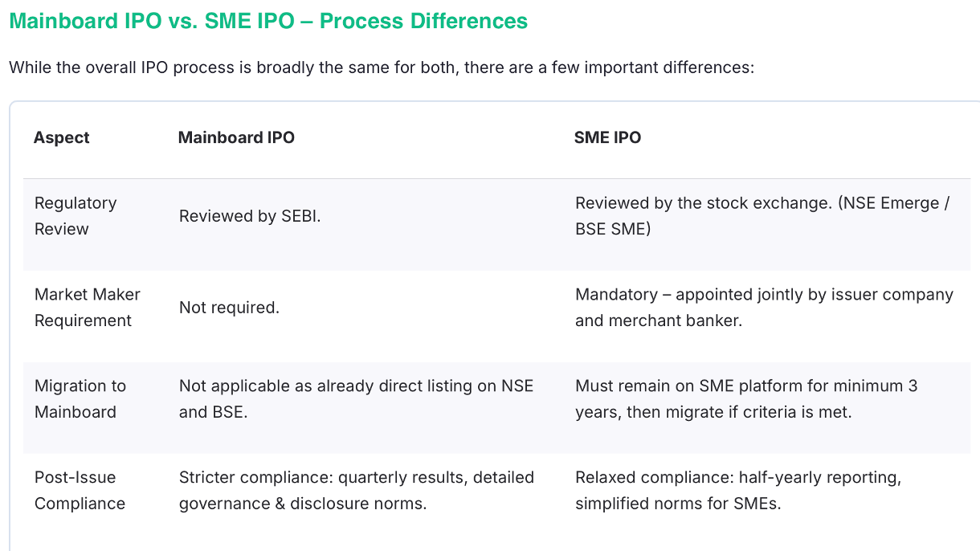This screenshot has width=980, height=551.
Task: Click the 'Reviewed by SEBI.' cell
Action: (x=250, y=216)
